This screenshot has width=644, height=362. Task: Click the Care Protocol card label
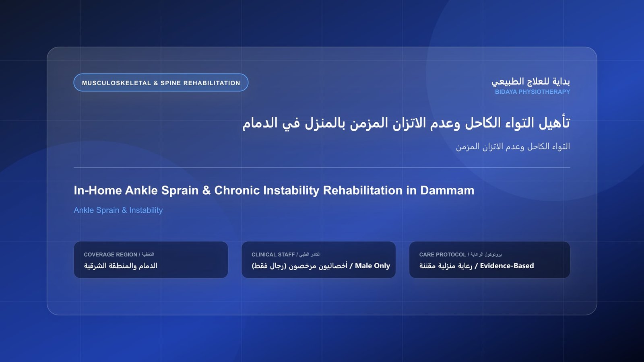460,254
